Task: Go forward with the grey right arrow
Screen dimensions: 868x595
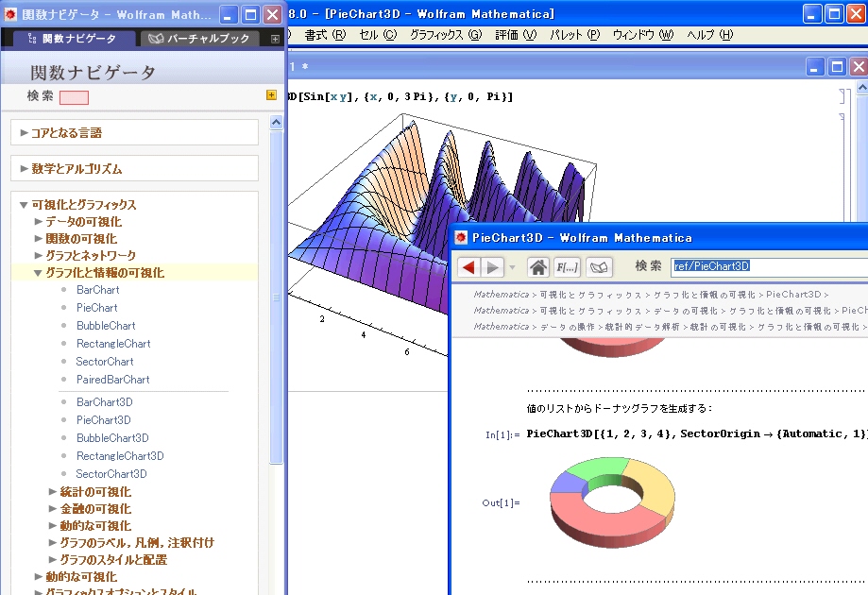Action: pyautogui.click(x=492, y=267)
